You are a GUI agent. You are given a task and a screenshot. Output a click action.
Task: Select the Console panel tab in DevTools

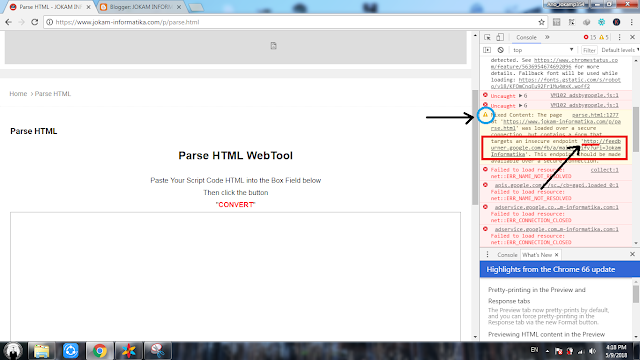coord(526,37)
